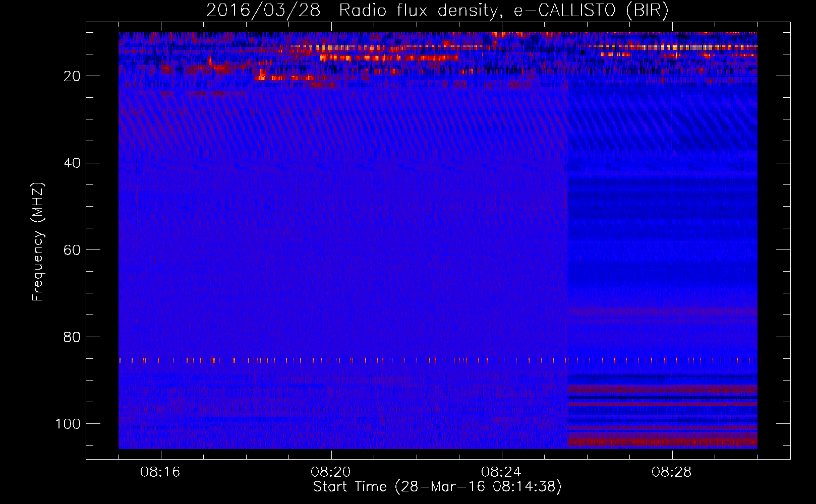The height and width of the screenshot is (504, 816).
Task: Click the 08:28 time tick label
Action: [672, 472]
